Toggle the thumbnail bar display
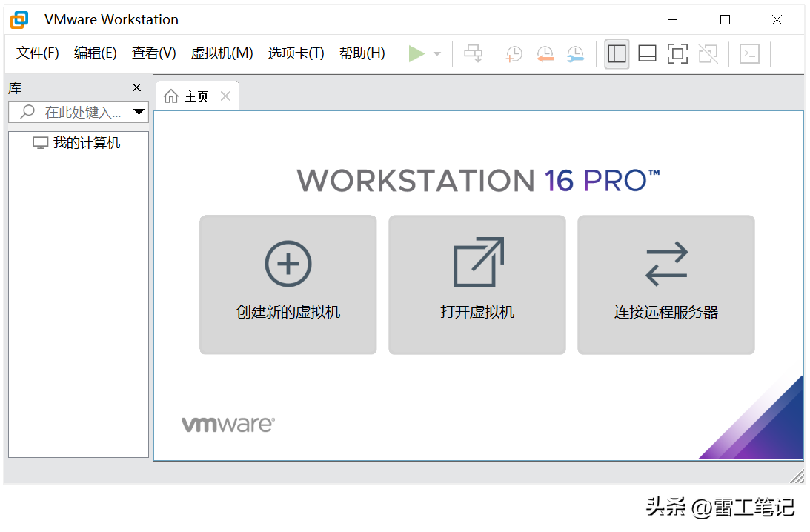The image size is (810, 532). (646, 53)
